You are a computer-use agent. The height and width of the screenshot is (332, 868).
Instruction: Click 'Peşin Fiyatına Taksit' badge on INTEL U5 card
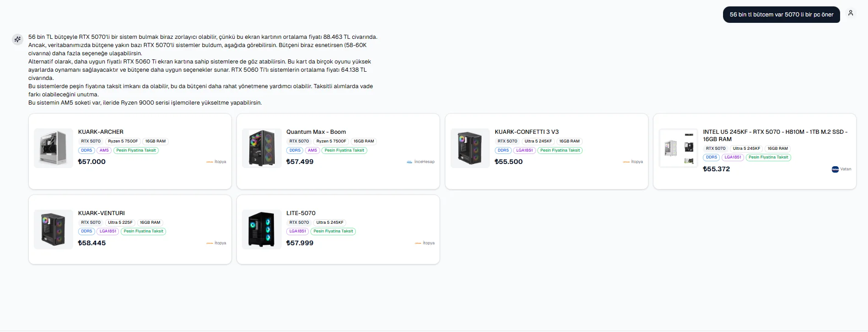click(768, 157)
